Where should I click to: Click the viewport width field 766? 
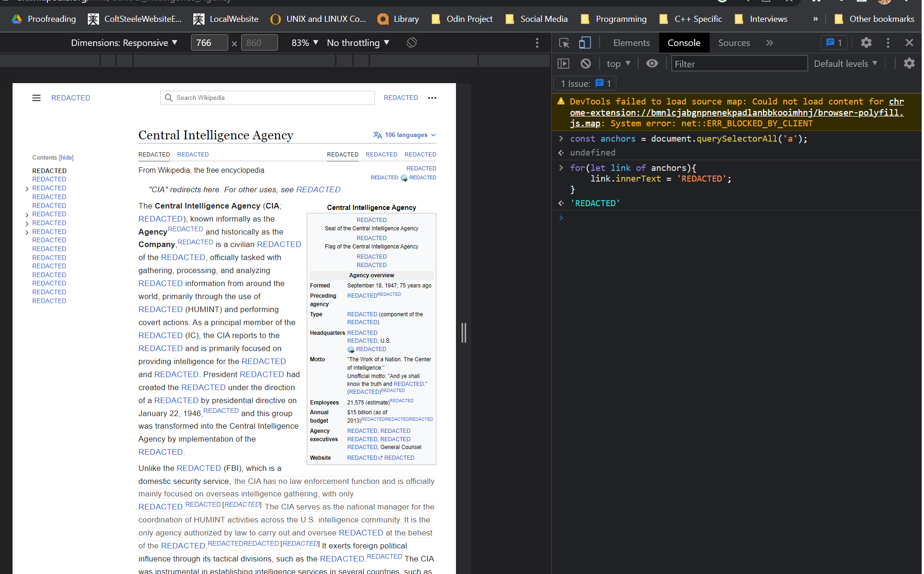click(x=209, y=43)
